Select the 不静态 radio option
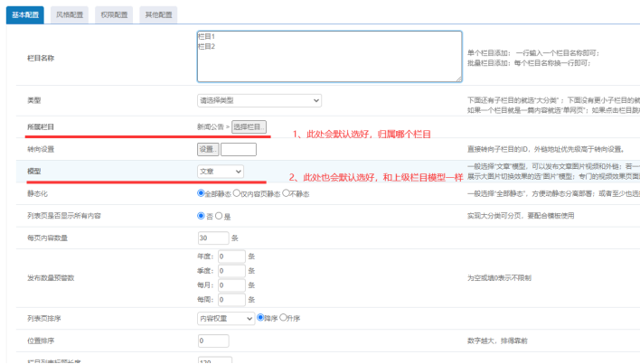Viewport: 640px width, 364px height. pyautogui.click(x=287, y=193)
